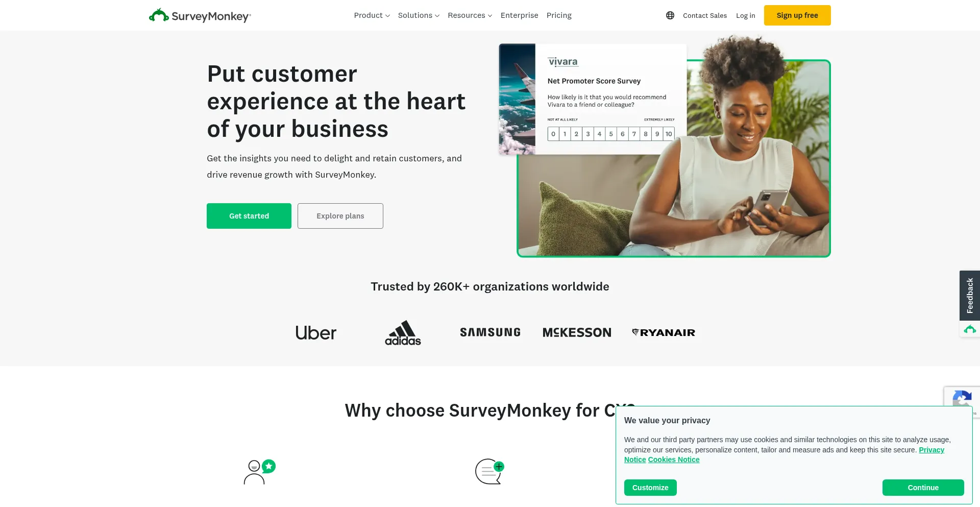The height and width of the screenshot is (507, 980).
Task: Select rating 10 in NPS survey
Action: [669, 134]
